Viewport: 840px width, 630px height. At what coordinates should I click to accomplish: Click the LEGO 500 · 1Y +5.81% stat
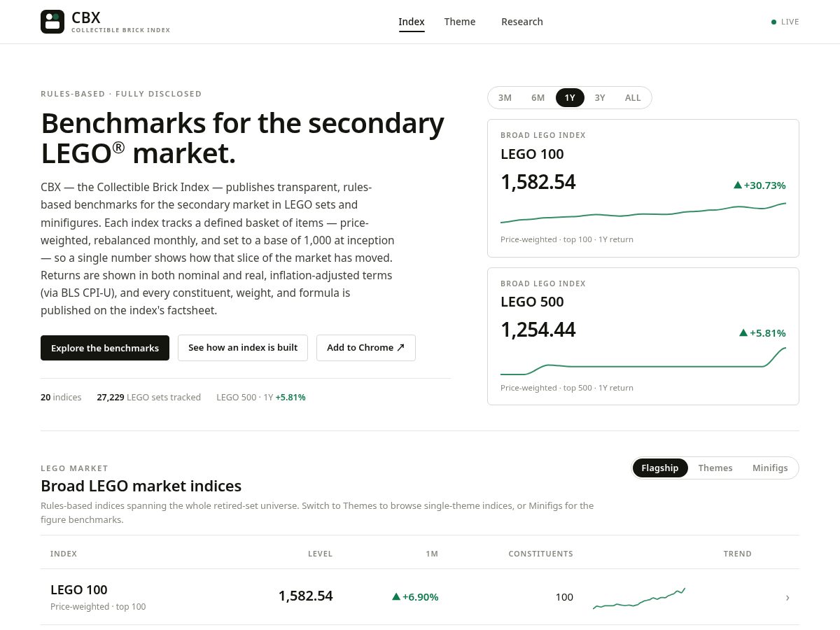pos(261,397)
